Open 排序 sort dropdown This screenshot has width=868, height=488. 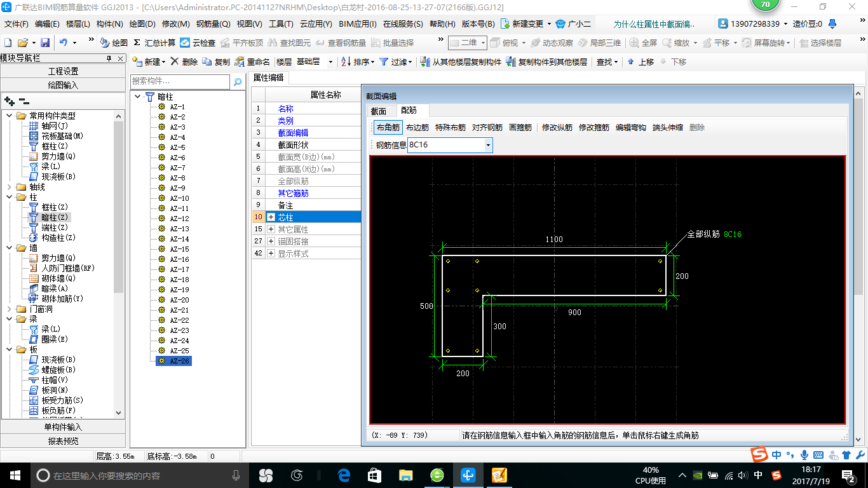[x=358, y=62]
